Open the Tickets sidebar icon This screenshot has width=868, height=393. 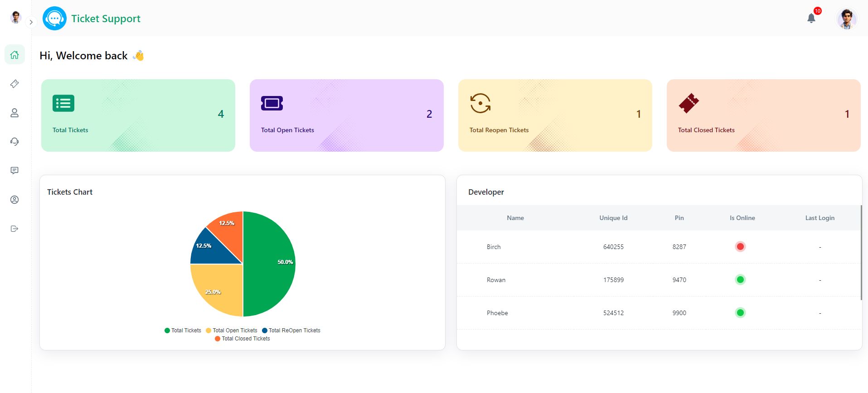[15, 84]
